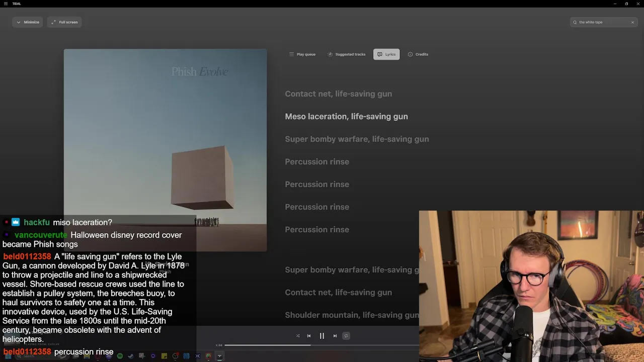Minimize the now playing view
Viewport: 644px width, 362px height.
pyautogui.click(x=28, y=22)
